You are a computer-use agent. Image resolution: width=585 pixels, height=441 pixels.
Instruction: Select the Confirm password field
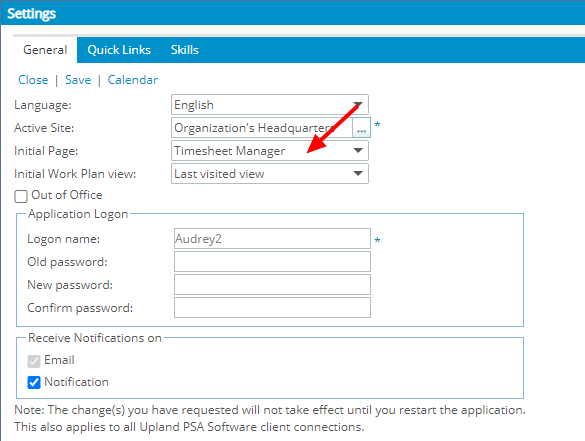[272, 307]
